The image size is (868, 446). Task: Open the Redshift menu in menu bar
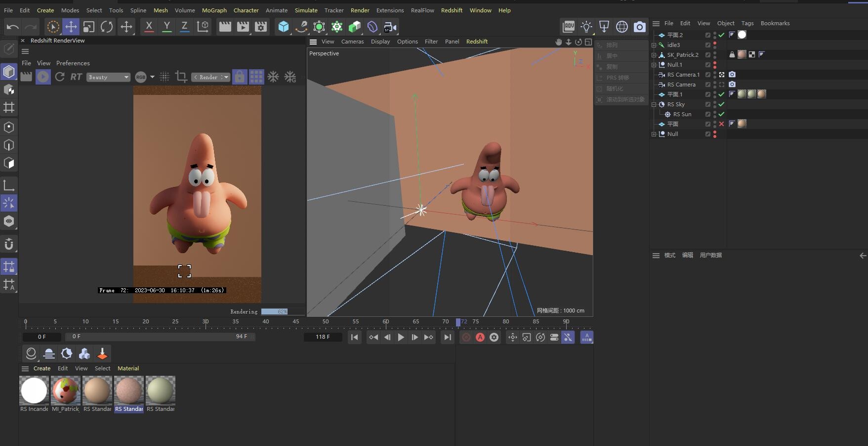[x=452, y=10]
